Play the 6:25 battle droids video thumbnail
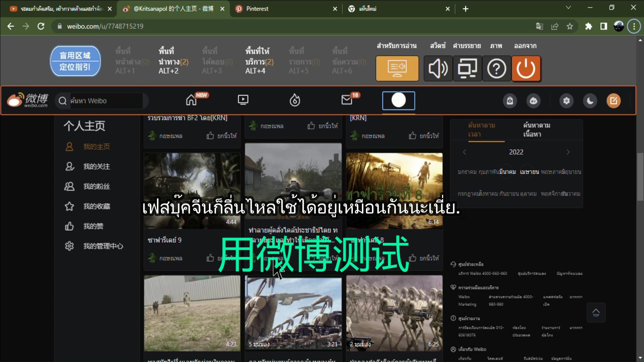 coord(394,313)
